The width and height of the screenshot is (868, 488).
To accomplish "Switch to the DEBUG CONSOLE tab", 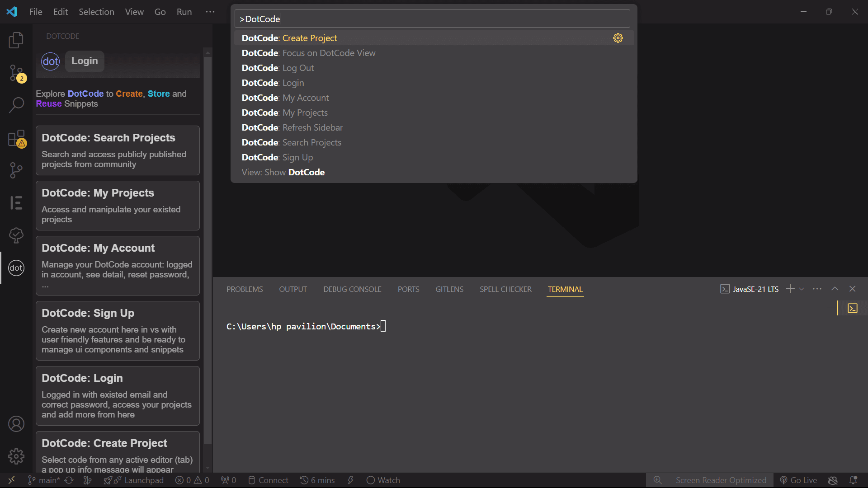I will coord(352,289).
